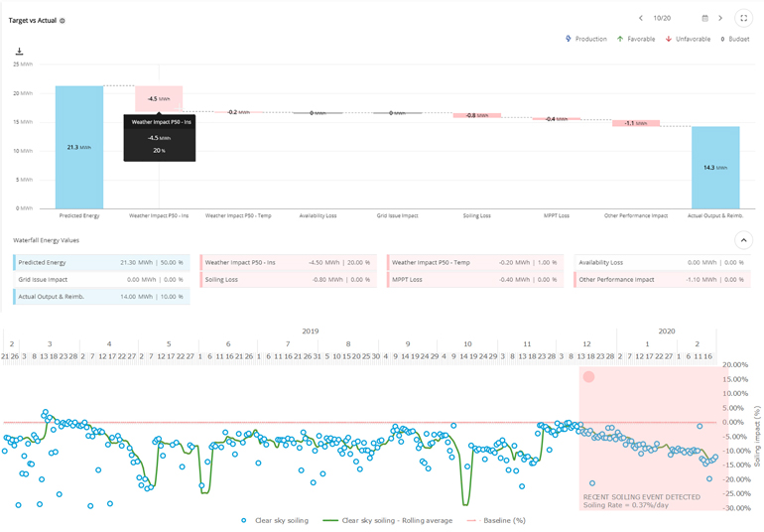
Task: Click the download chart icon
Action: click(x=19, y=52)
